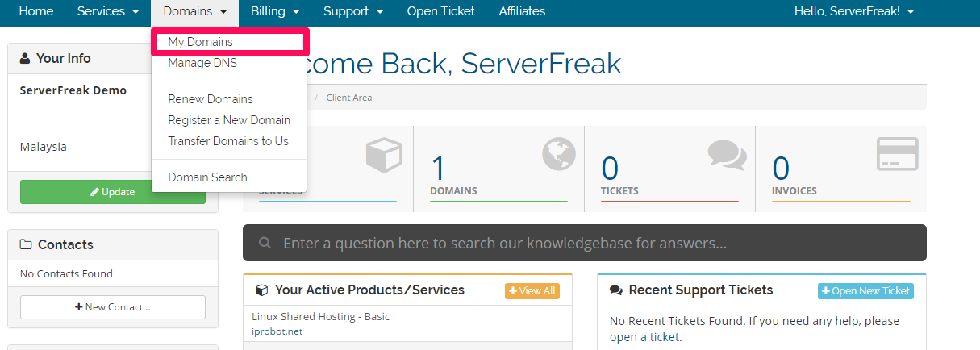This screenshot has width=980, height=350.
Task: Click the speech bubbles icon in Tickets tile
Action: pyautogui.click(x=728, y=154)
